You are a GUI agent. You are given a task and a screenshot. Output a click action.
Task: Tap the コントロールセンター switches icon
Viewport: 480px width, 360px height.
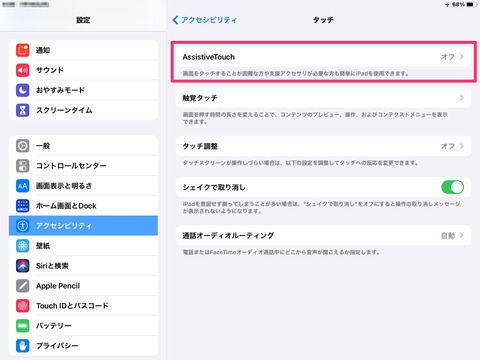pos(23,166)
